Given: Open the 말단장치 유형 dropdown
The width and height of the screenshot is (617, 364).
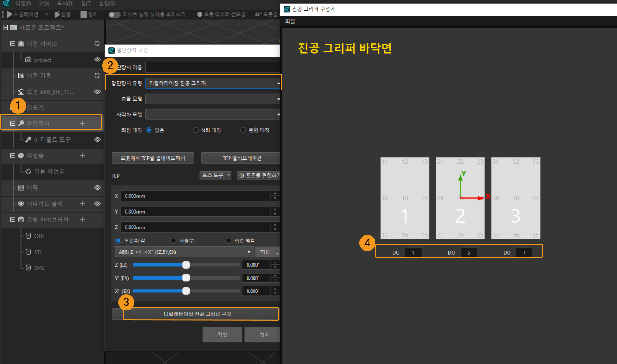Looking at the screenshot, I should tap(213, 84).
